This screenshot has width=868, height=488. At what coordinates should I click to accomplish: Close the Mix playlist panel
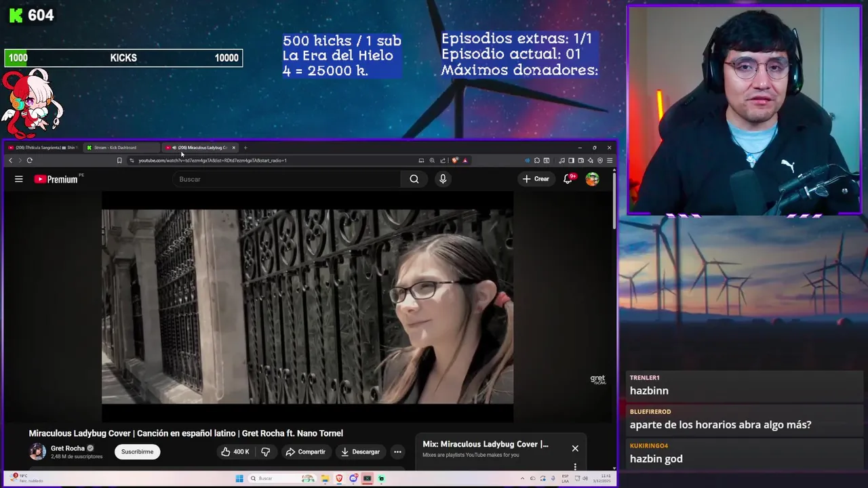click(575, 448)
